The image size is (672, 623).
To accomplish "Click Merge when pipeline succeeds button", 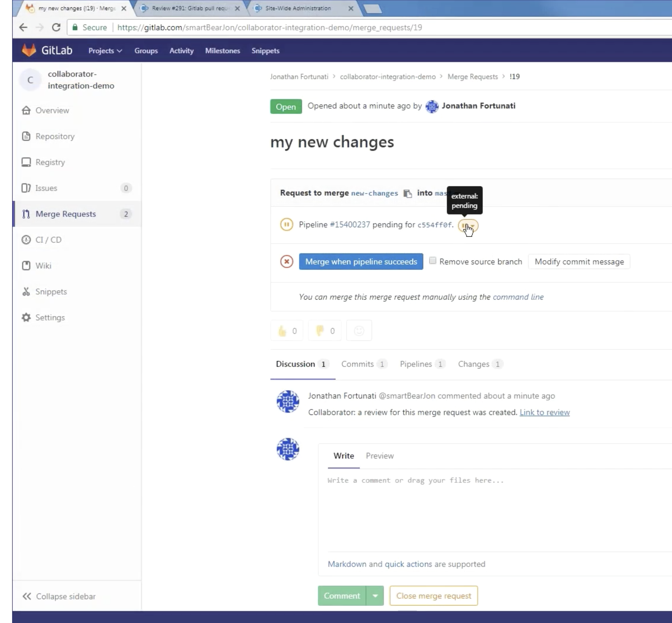I will click(x=361, y=262).
